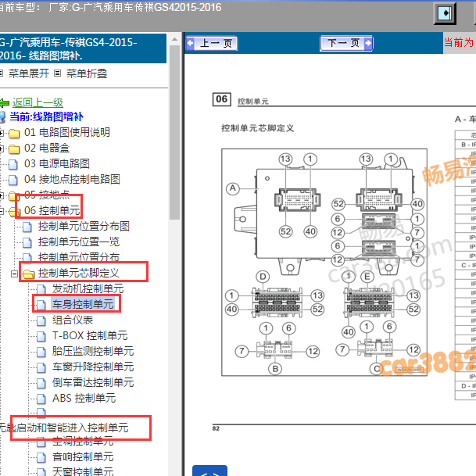This screenshot has height=476, width=476.
Task: Click the blue button at page bottom
Action: pos(209,471)
